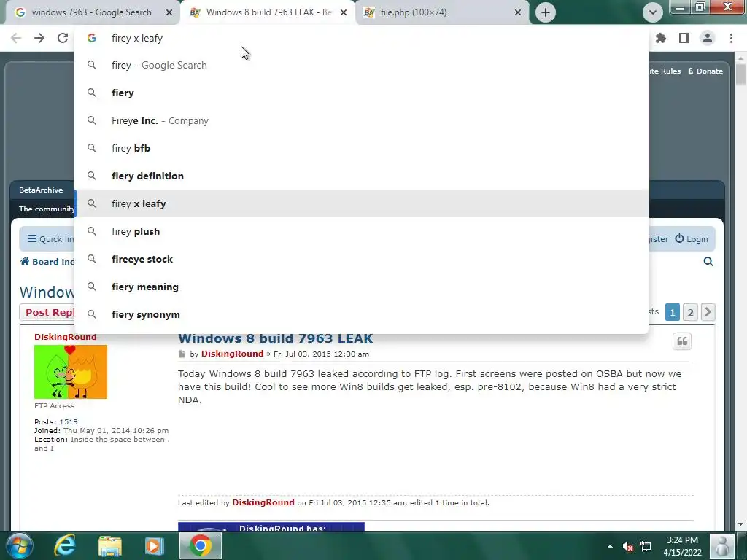Go back to the previous page
This screenshot has width=747, height=560.
(x=16, y=38)
